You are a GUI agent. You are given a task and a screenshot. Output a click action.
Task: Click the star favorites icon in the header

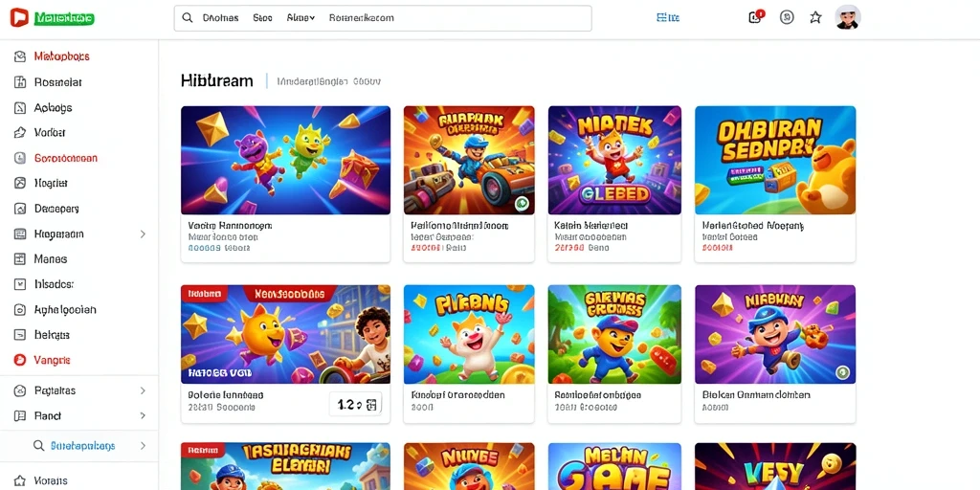point(815,17)
